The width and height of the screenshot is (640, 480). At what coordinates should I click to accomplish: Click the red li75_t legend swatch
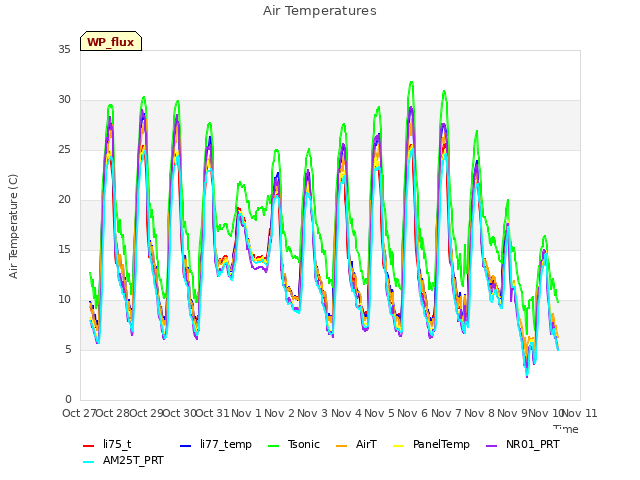point(88,446)
